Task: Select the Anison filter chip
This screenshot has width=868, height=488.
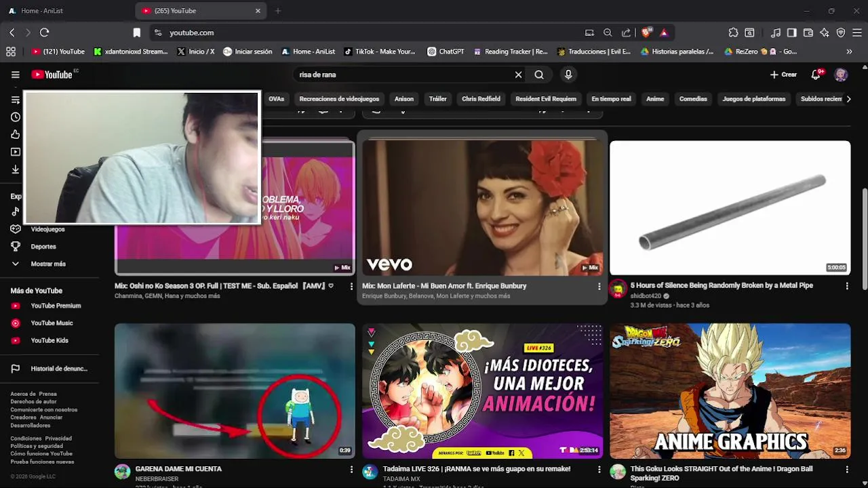Action: [x=404, y=99]
